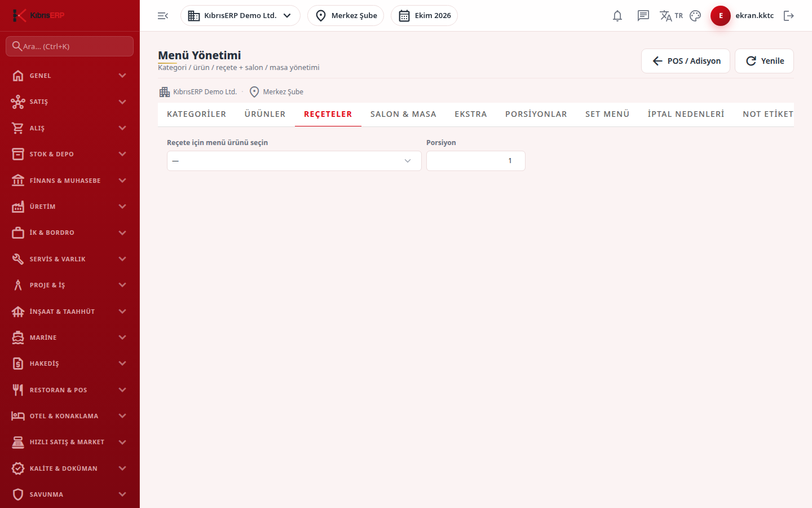The width and height of the screenshot is (812, 508).
Task: Click the POS / Adisyon button
Action: tap(686, 61)
